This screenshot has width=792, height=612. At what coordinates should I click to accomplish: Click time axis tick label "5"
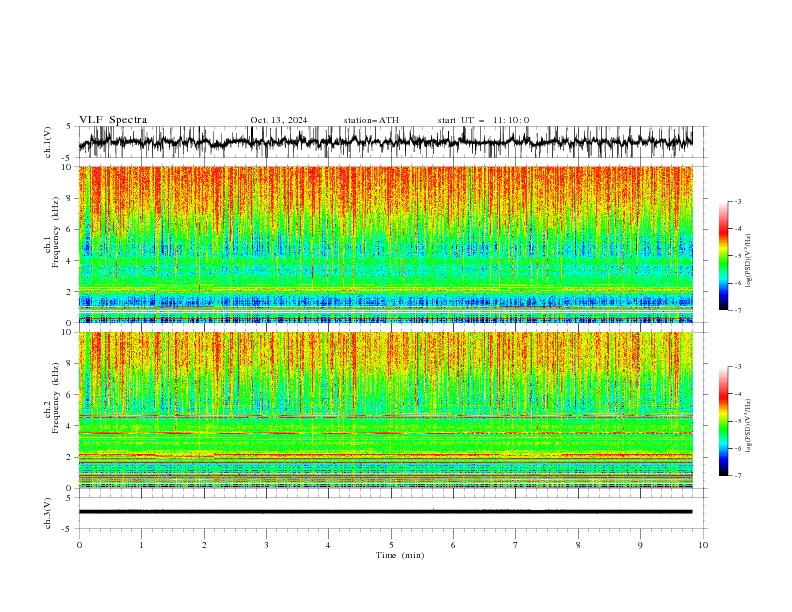(x=391, y=545)
